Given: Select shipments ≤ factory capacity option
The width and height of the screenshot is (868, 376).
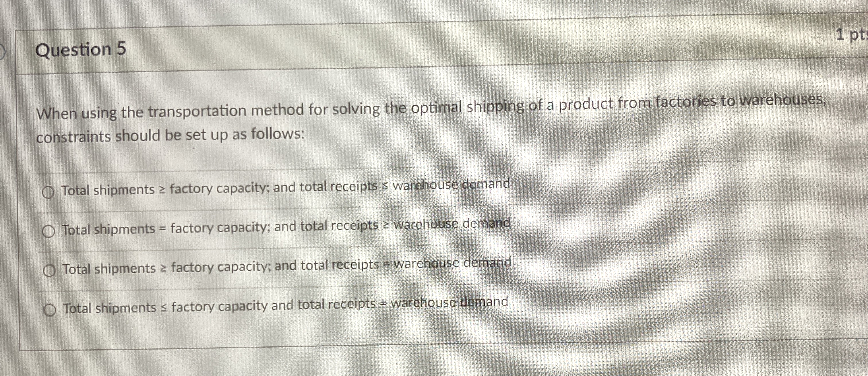Looking at the screenshot, I should pyautogui.click(x=50, y=308).
